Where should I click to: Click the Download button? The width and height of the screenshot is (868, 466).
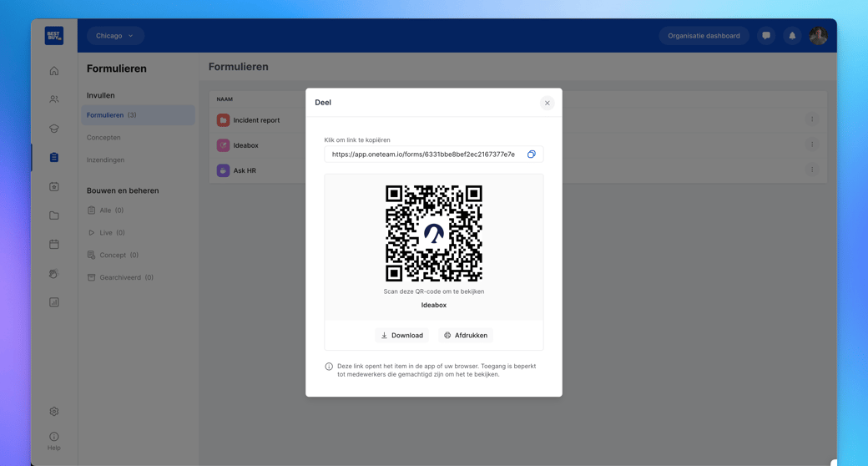(x=402, y=335)
